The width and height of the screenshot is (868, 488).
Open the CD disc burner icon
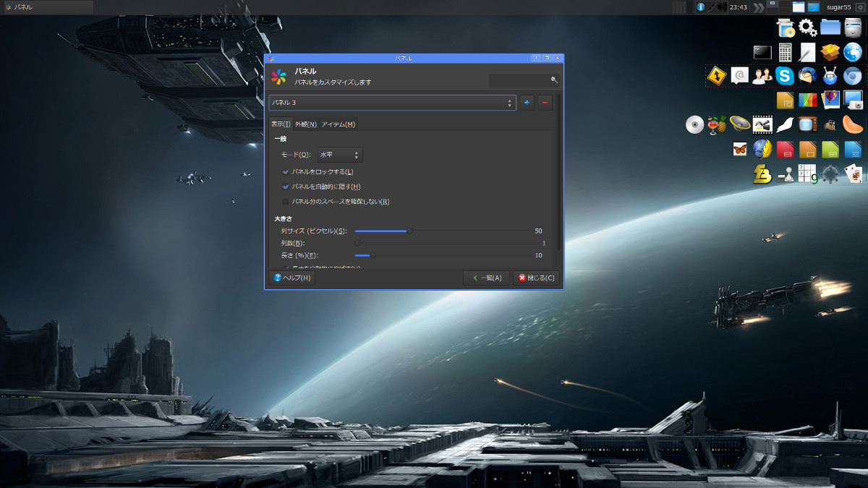click(x=695, y=124)
